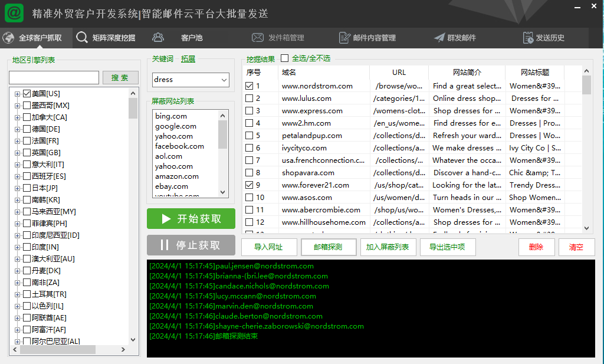Click the red 删除 button

[x=536, y=247]
